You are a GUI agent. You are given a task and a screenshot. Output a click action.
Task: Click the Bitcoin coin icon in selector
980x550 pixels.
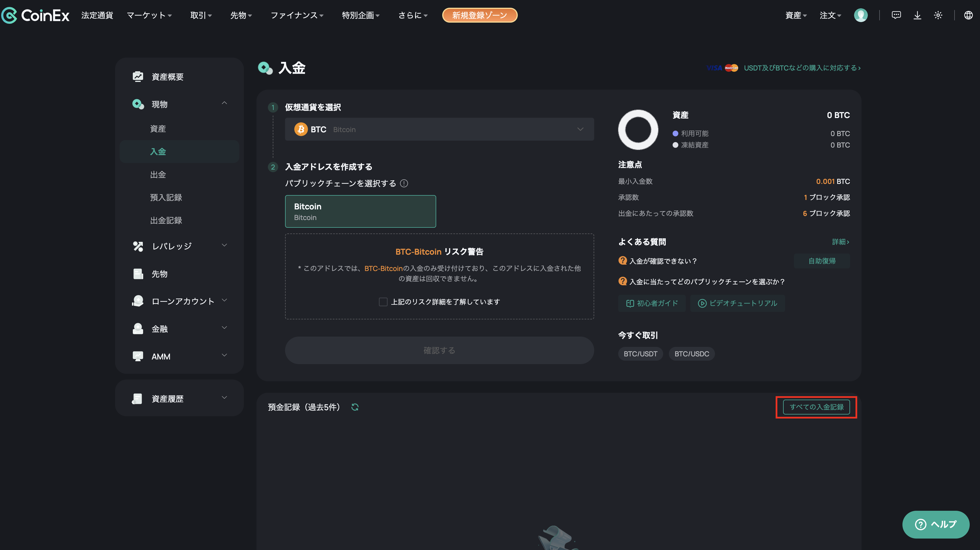click(x=301, y=129)
